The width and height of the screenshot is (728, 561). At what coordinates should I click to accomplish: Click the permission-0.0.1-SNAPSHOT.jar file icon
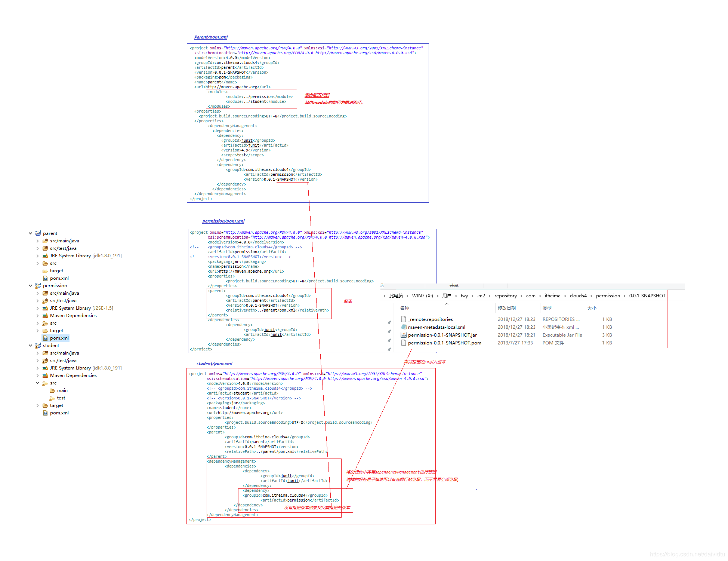pyautogui.click(x=403, y=335)
